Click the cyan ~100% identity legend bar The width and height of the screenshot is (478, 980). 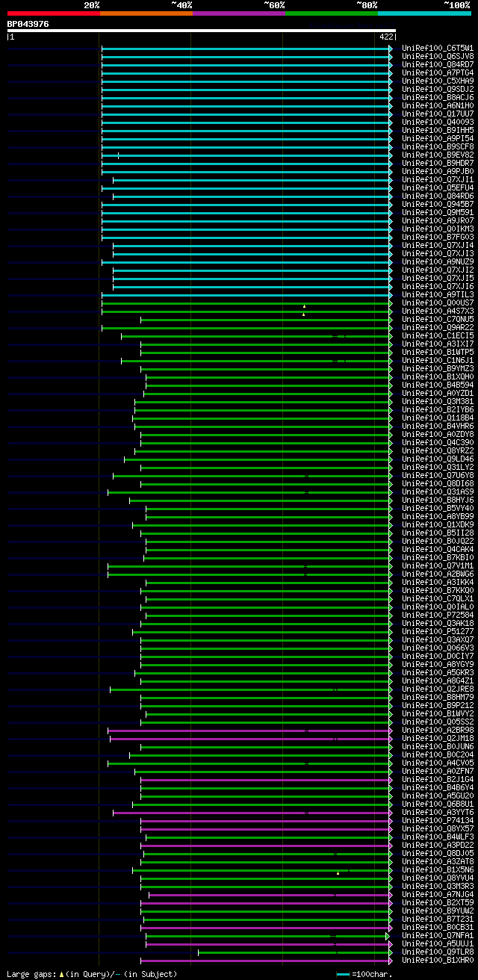[x=424, y=13]
